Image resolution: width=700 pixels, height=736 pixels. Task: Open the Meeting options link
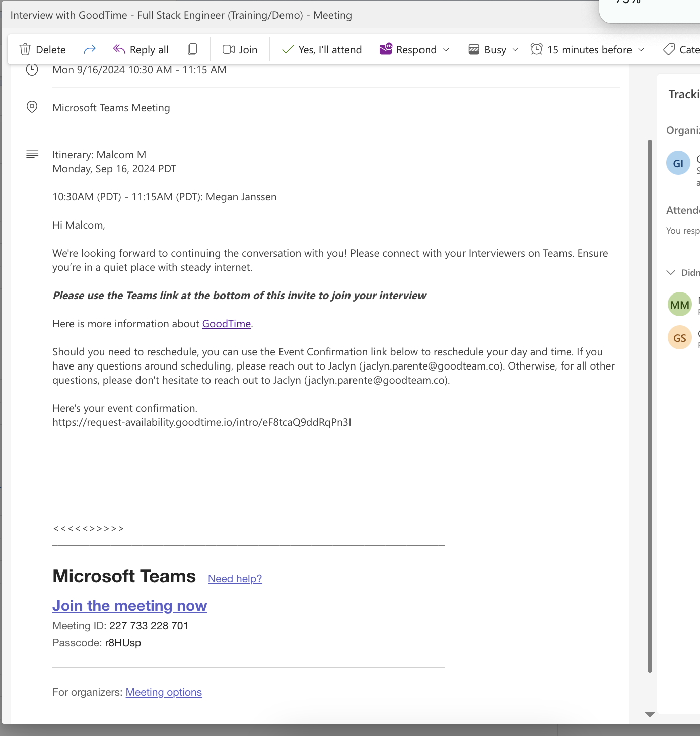tap(164, 692)
